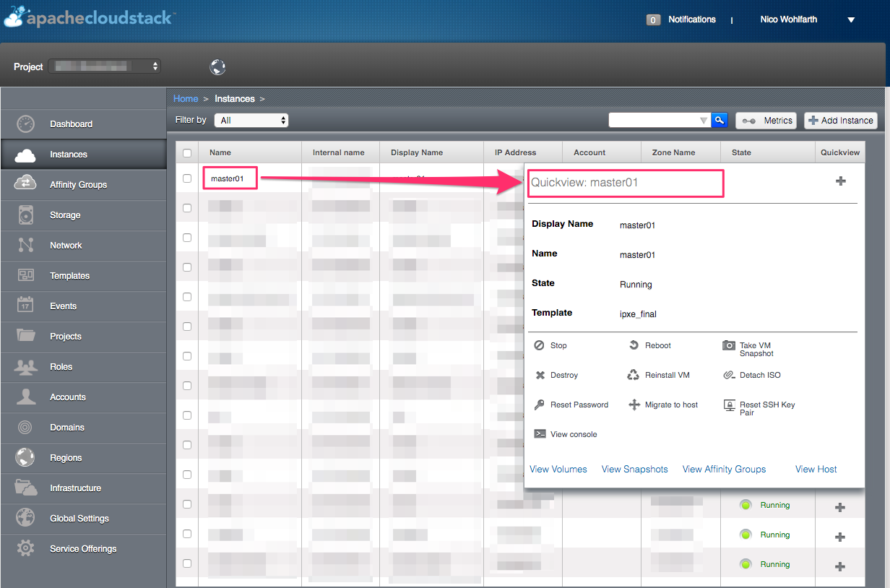Open the View Host link
Screen dimensions: 890x588
click(x=816, y=469)
